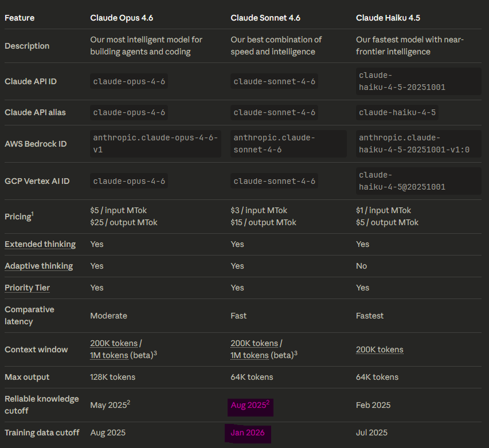
Task: Click the Description row label
Action: click(27, 46)
